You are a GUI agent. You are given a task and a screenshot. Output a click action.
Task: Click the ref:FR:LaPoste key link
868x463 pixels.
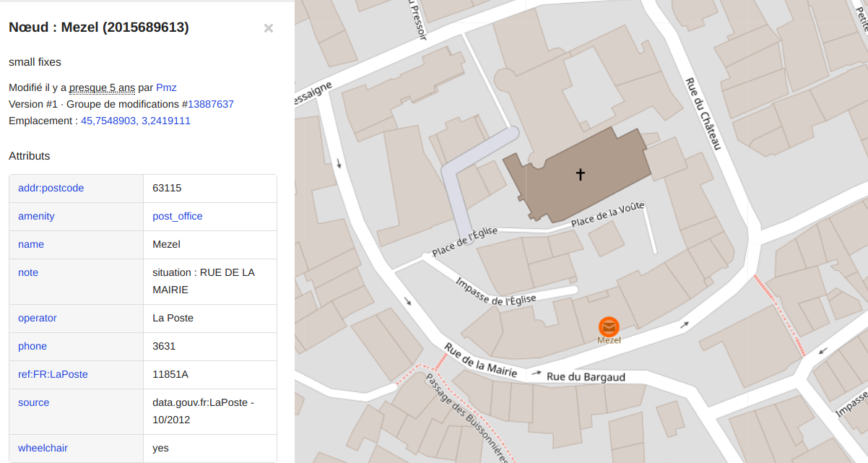(x=53, y=374)
